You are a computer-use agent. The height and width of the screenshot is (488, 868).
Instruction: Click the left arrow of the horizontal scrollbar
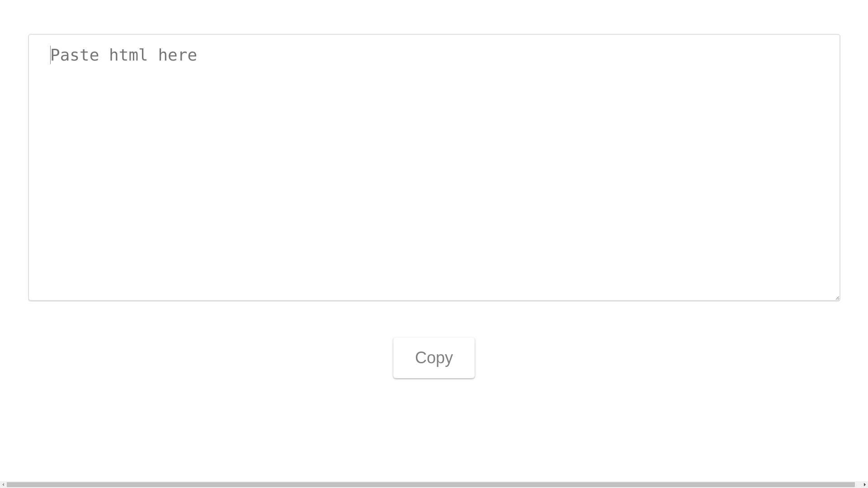[x=4, y=484]
